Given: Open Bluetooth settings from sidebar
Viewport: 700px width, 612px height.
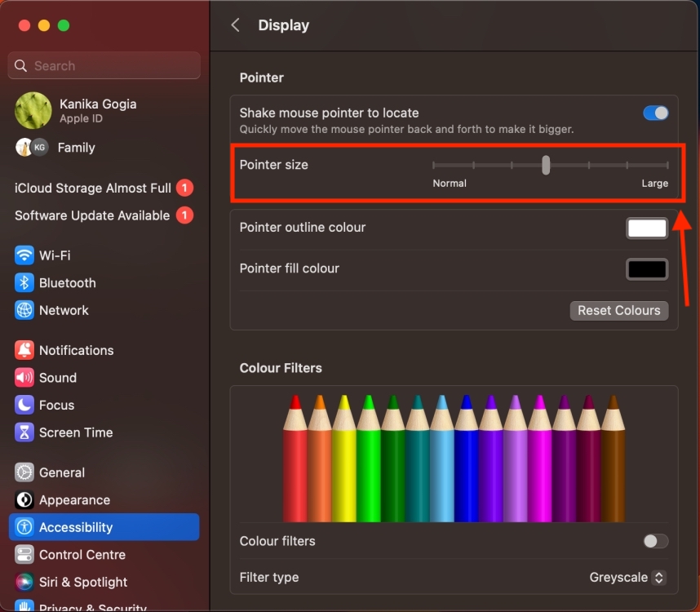Looking at the screenshot, I should [x=25, y=282].
